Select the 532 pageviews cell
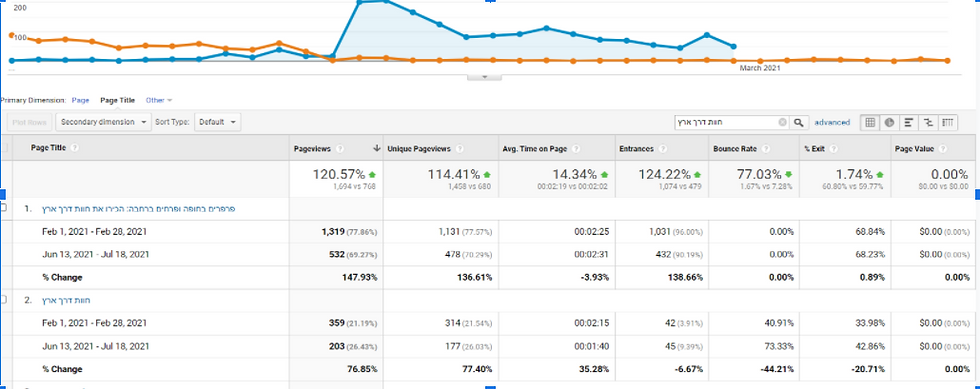This screenshot has height=389, width=980. 336,255
